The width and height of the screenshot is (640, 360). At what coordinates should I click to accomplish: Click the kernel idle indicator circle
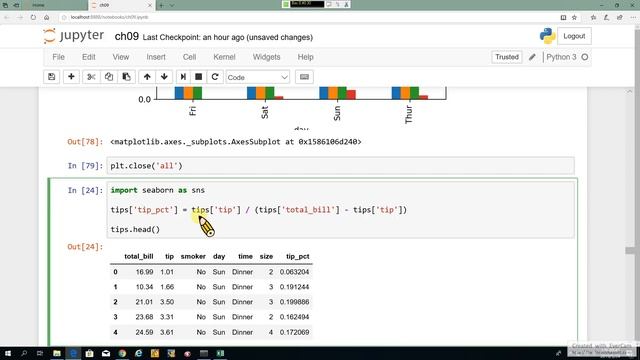coord(585,57)
